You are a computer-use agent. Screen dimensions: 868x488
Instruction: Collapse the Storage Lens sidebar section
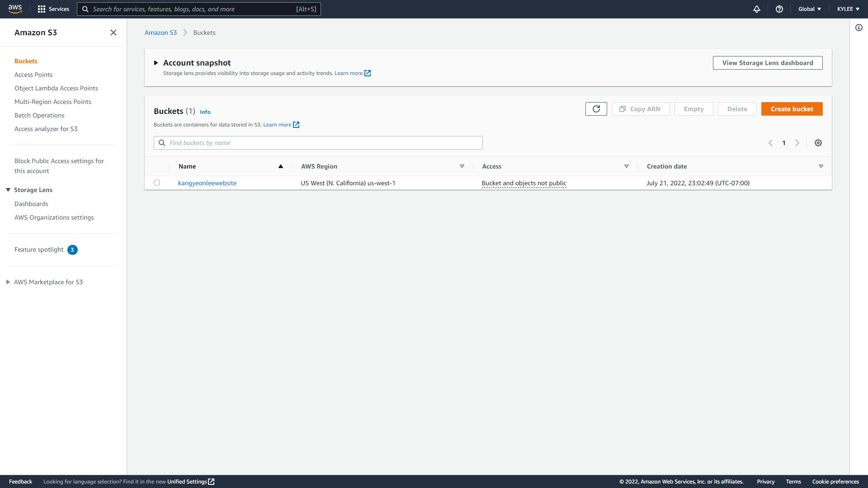coord(8,190)
